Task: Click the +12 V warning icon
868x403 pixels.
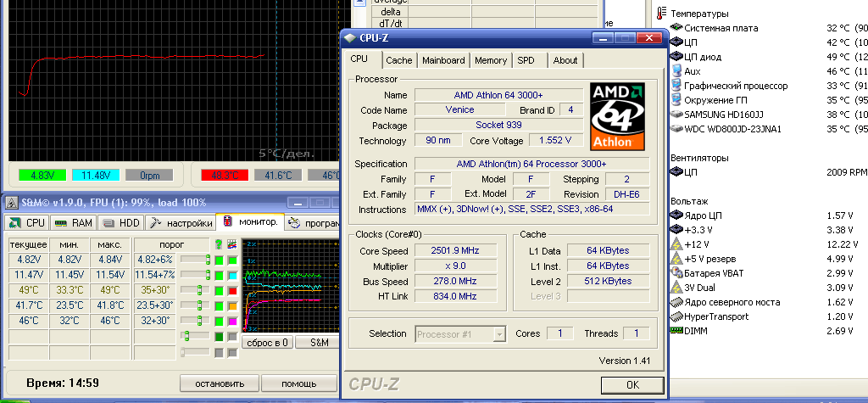Action: pos(676,243)
